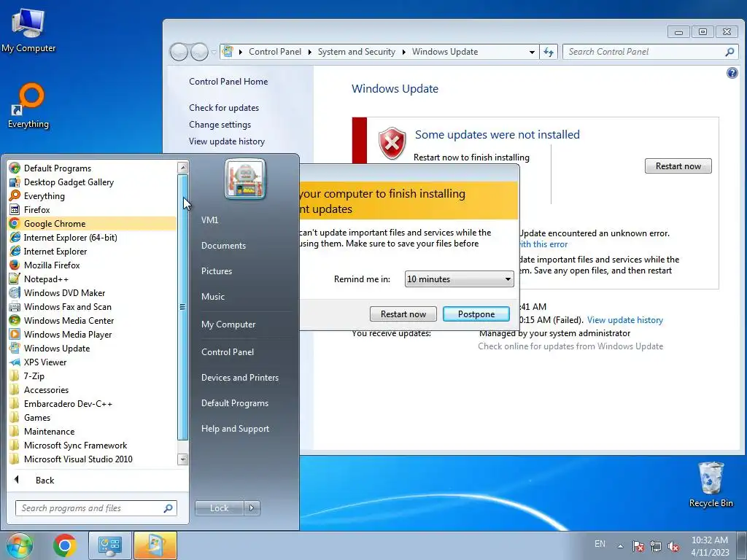
Task: Launch Windows DVD Maker
Action: [57, 293]
